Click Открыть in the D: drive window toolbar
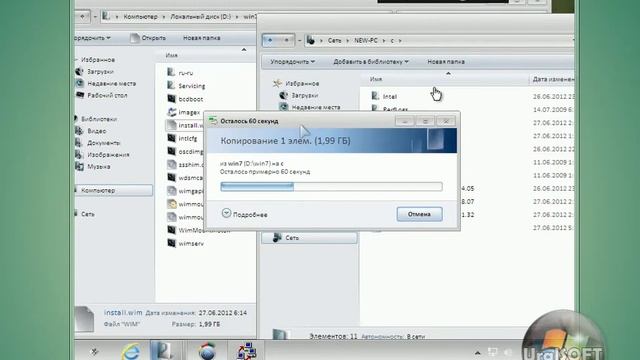Viewport: 640px width, 360px height. (x=148, y=38)
